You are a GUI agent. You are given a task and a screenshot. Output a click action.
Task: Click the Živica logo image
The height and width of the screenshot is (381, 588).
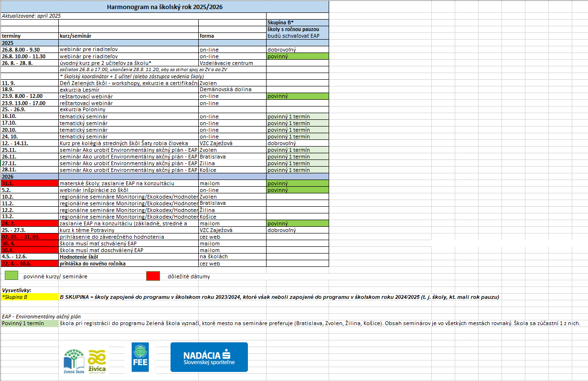[x=97, y=361]
